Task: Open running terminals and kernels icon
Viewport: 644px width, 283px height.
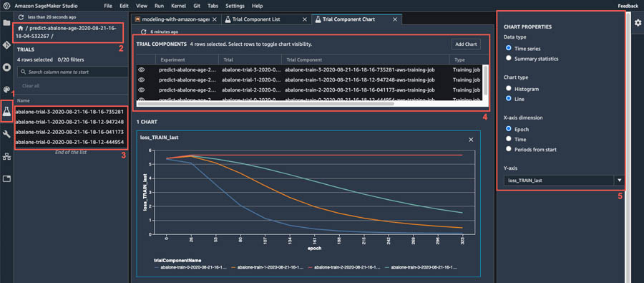Action: click(x=6, y=67)
